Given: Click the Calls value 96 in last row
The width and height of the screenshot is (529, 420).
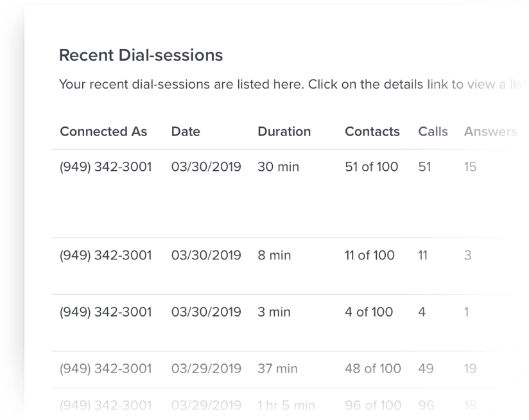Looking at the screenshot, I should point(426,405).
